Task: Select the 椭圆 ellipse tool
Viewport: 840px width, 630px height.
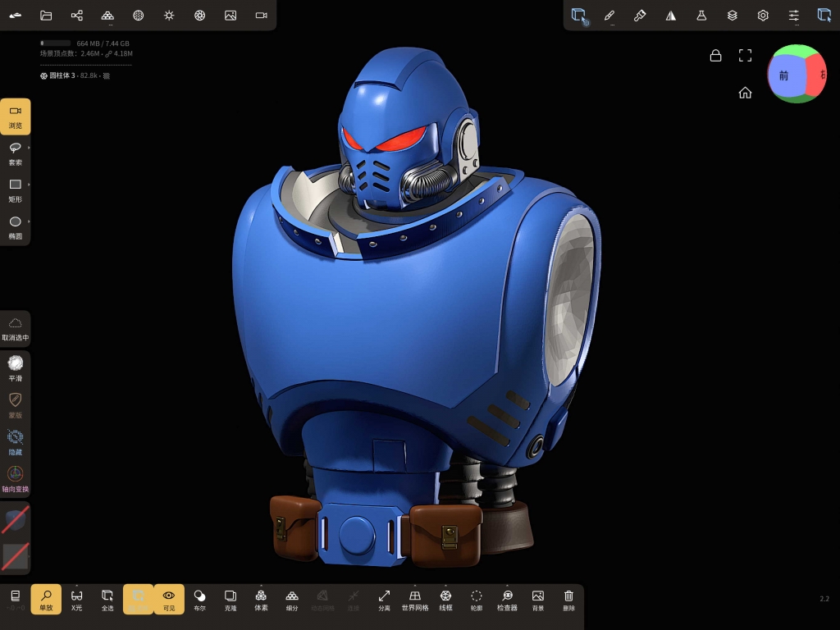Action: tap(15, 228)
